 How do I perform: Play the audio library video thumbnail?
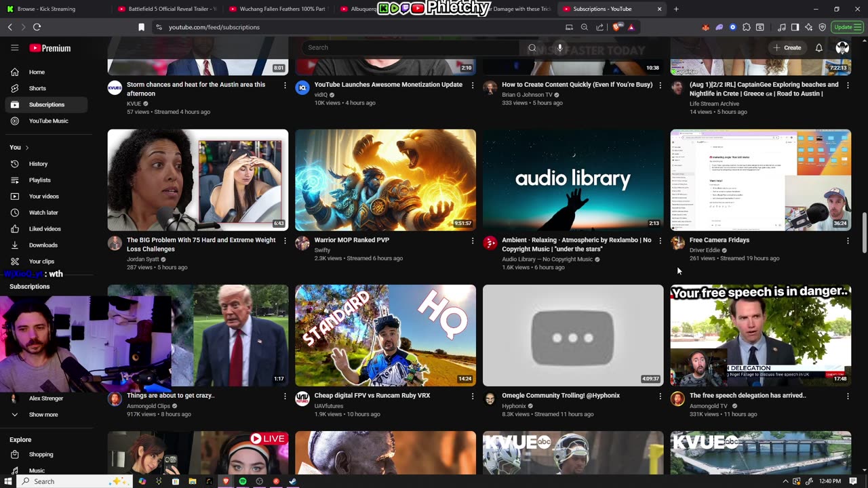tap(573, 180)
